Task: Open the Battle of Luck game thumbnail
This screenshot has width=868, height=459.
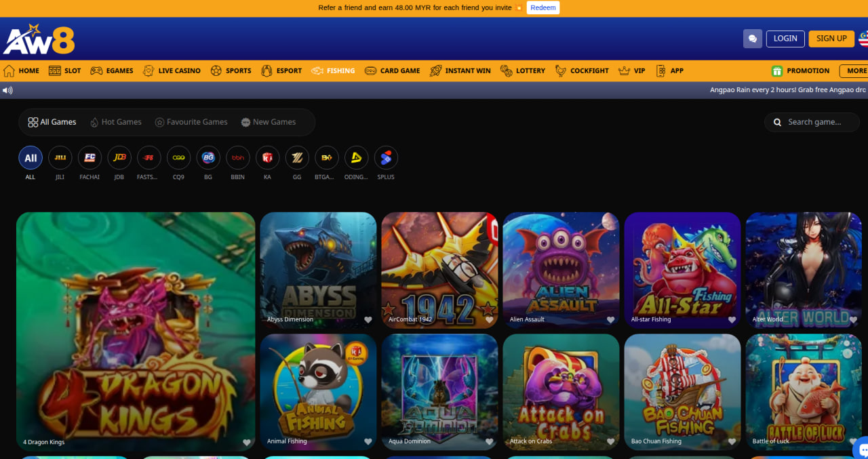Action: pos(804,392)
